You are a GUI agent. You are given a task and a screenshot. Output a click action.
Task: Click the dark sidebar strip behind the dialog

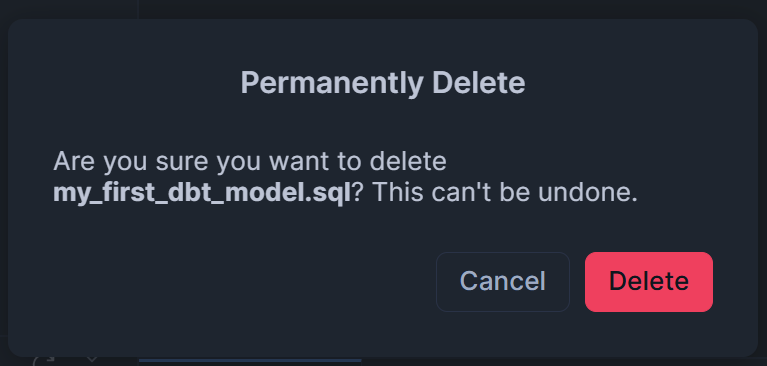tap(69, 9)
